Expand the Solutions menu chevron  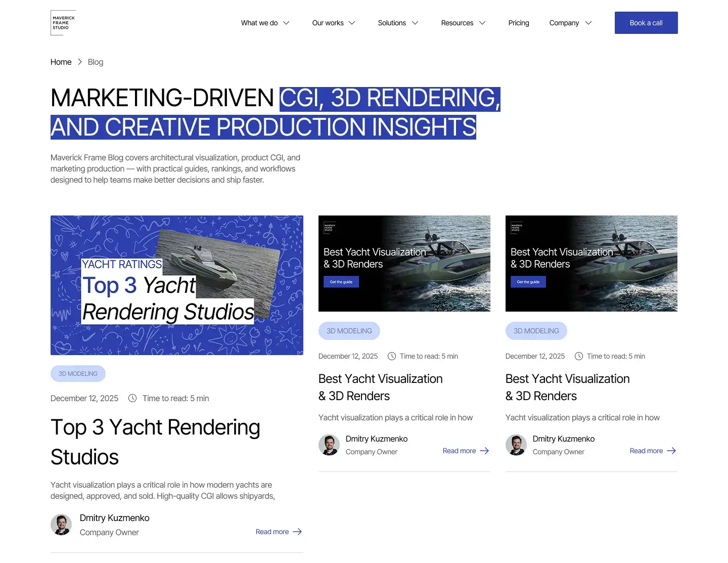(415, 23)
